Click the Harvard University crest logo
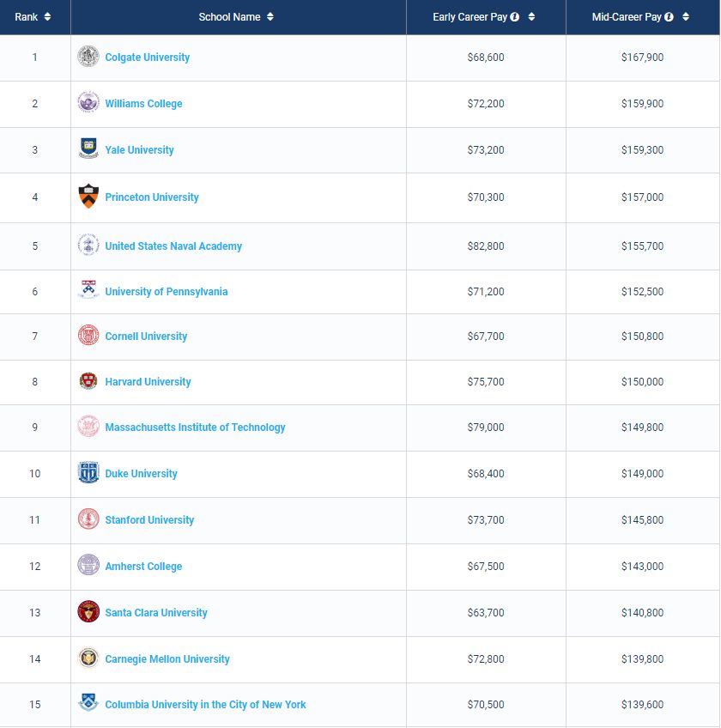The image size is (721, 728). coord(88,381)
